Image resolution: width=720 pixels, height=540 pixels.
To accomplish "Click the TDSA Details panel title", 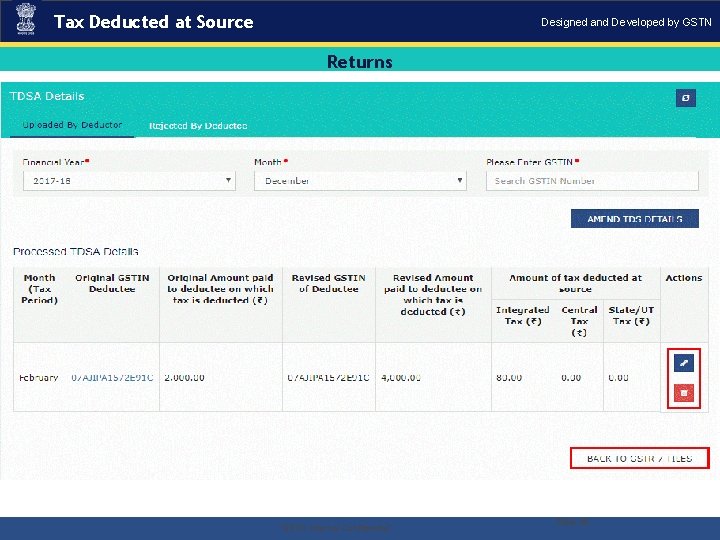I will click(x=47, y=96).
